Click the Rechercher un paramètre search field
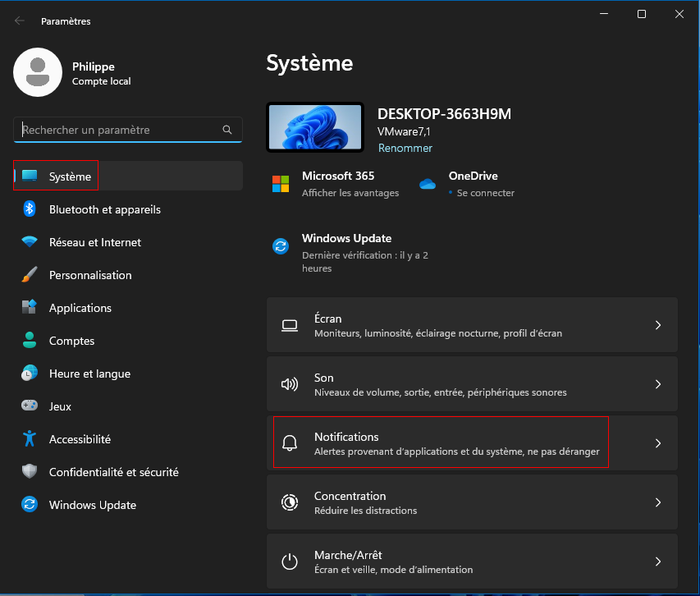 coord(128,130)
